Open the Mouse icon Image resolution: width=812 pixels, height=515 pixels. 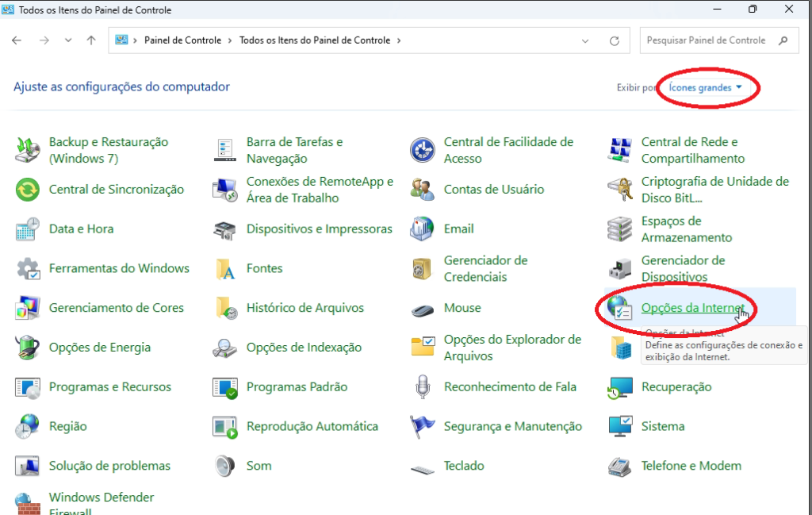423,309
